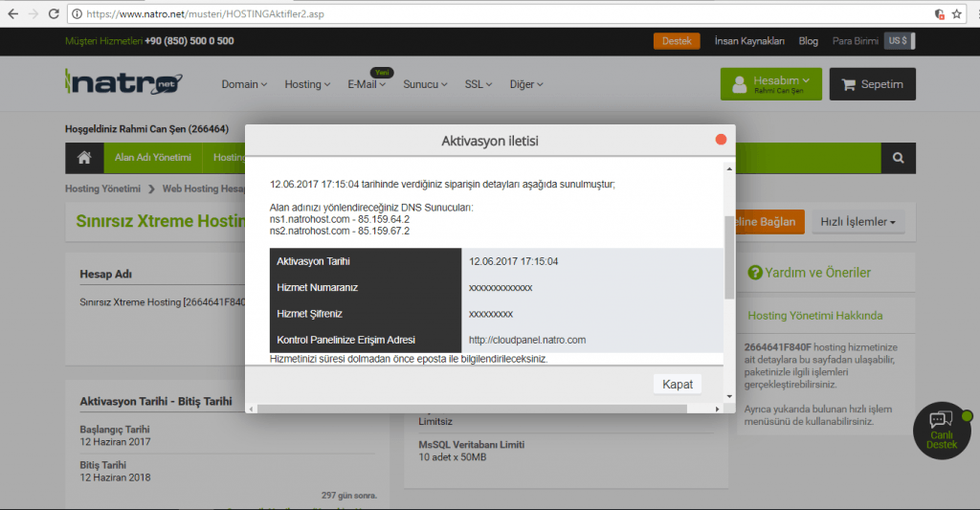
Task: Click the ns2.natrohost.com DNS line
Action: tap(340, 232)
